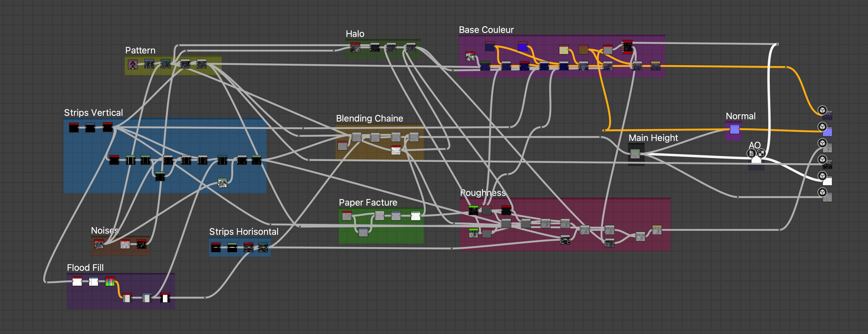Select the node inside the Main Height frame
The width and height of the screenshot is (868, 334).
pos(635,154)
